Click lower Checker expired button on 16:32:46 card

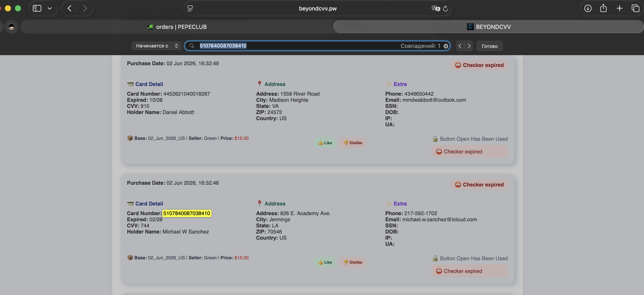[470, 271]
